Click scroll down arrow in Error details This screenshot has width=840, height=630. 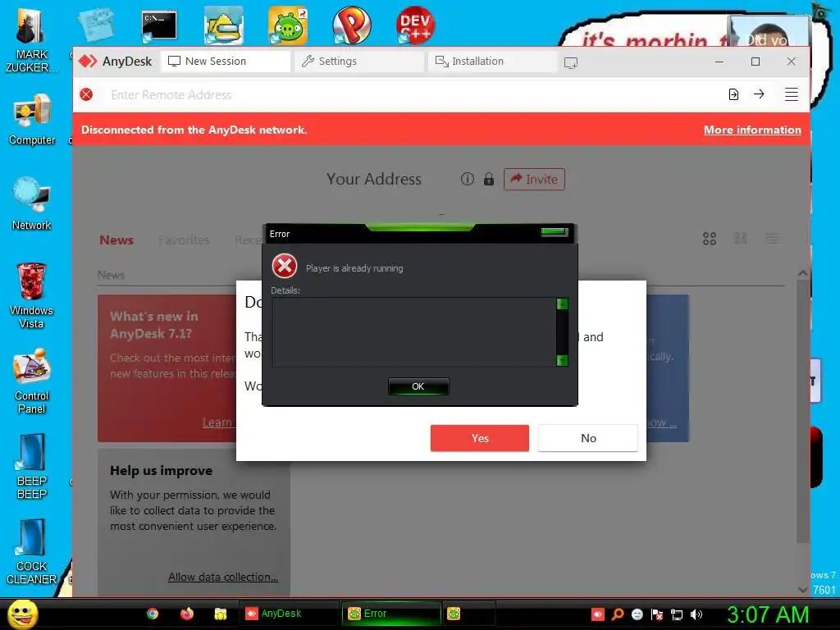pos(562,360)
